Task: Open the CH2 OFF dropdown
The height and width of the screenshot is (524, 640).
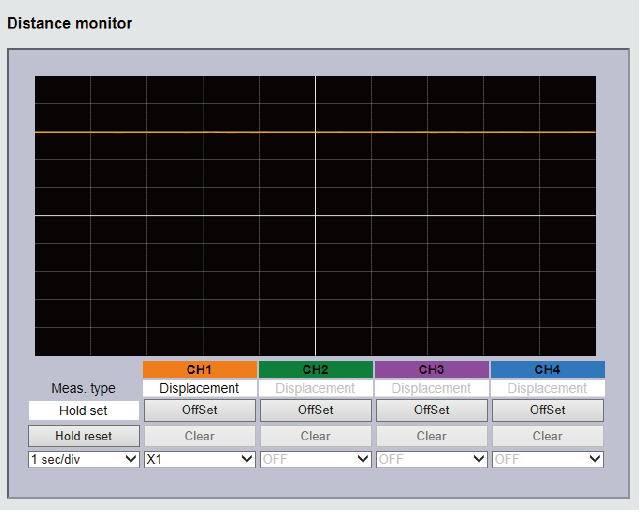Action: [316, 459]
